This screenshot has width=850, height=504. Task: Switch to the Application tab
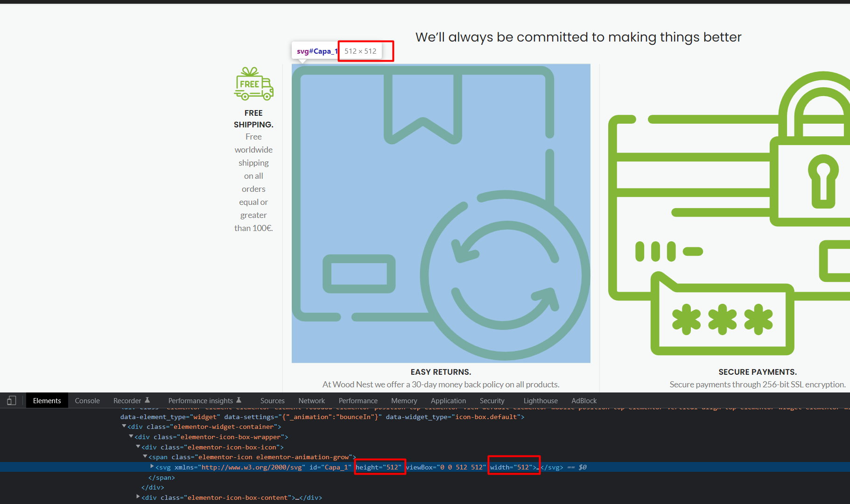pyautogui.click(x=448, y=400)
